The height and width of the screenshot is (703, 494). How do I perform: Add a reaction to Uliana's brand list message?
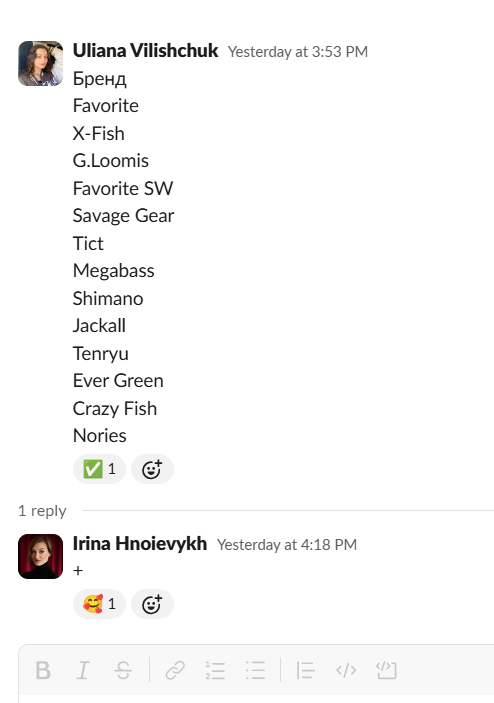pyautogui.click(x=152, y=469)
